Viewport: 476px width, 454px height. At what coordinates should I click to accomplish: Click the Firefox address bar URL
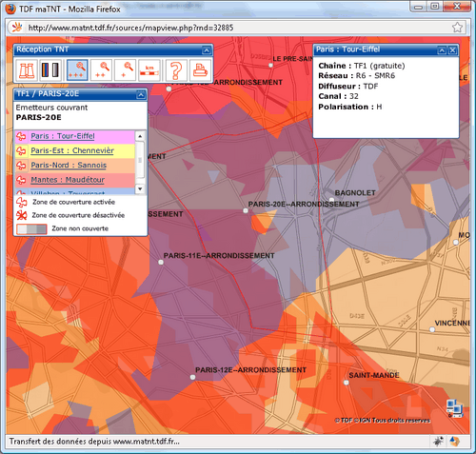point(130,28)
